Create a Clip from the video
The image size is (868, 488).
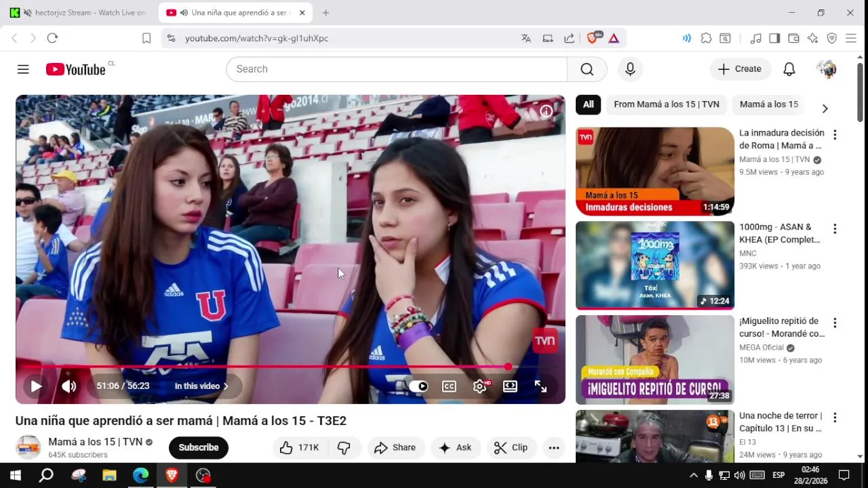(511, 447)
